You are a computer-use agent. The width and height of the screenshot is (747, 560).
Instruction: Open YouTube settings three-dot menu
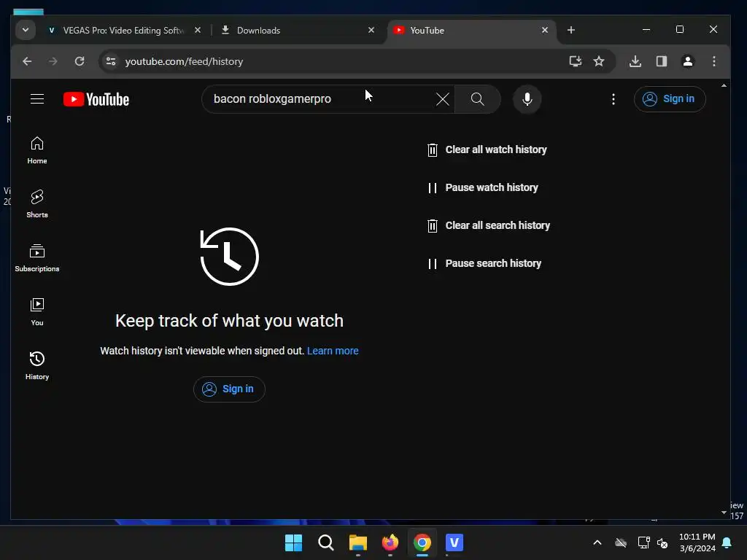coord(613,99)
